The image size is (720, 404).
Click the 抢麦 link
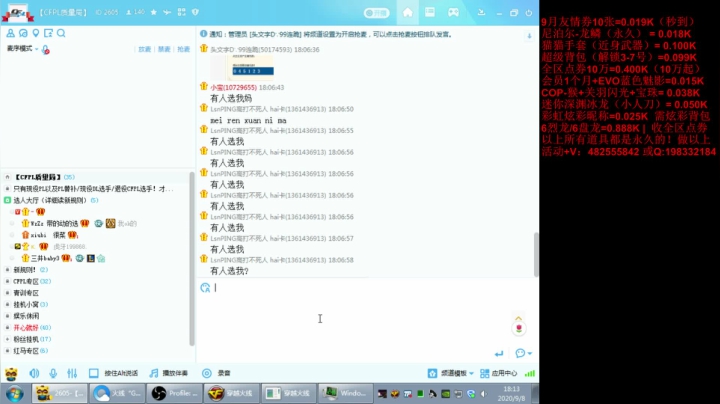click(x=183, y=49)
